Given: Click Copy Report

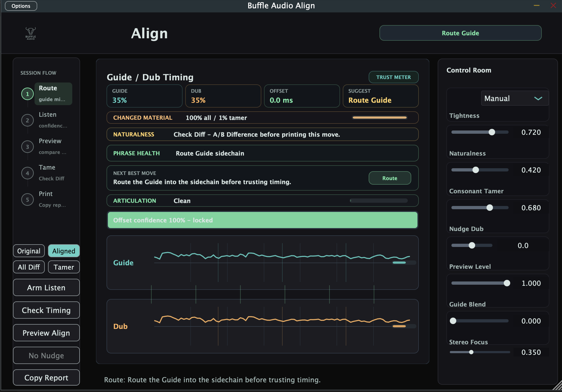Looking at the screenshot, I should point(46,378).
